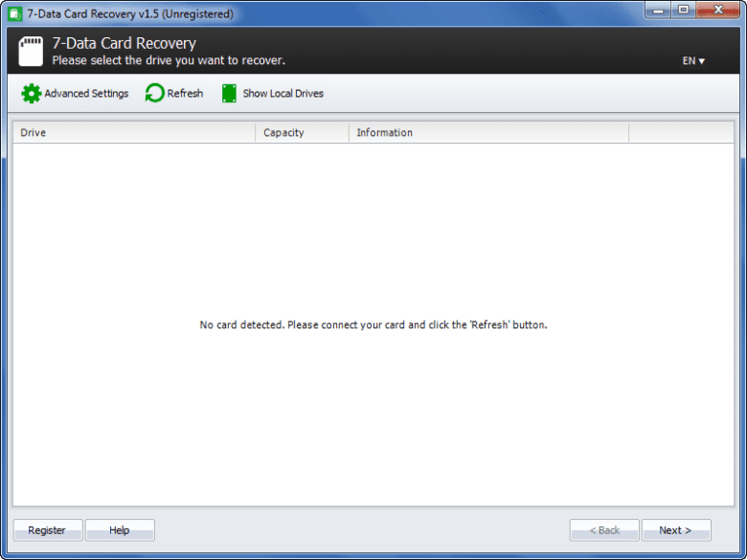Click the Advanced Settings gear icon
747x560 pixels.
32,94
